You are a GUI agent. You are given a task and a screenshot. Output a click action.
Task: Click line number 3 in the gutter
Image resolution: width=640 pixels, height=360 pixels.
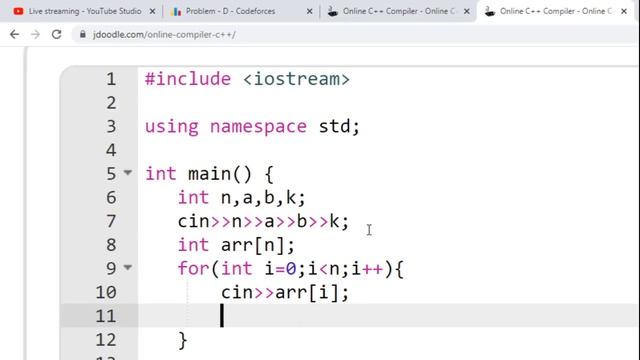point(111,126)
